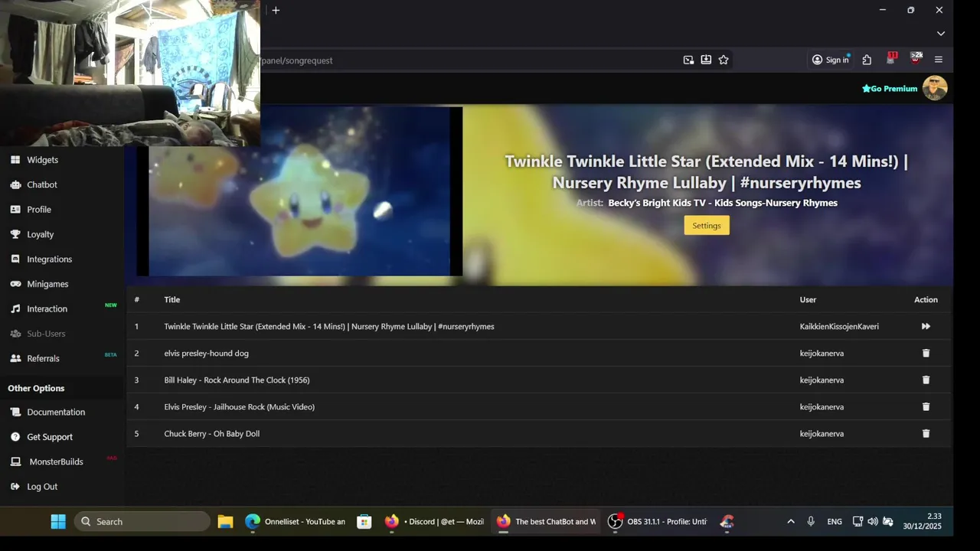Open the Firefox hamburger application menu
The image size is (980, 551).
click(939, 60)
